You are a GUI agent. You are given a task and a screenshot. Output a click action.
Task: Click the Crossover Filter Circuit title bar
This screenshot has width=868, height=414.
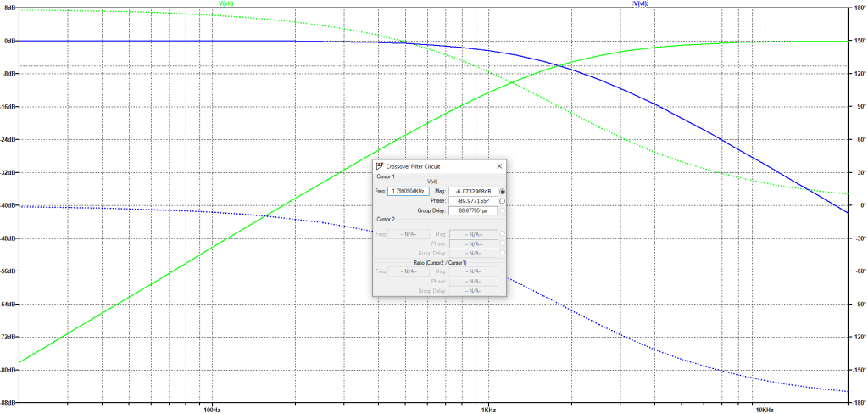point(432,166)
